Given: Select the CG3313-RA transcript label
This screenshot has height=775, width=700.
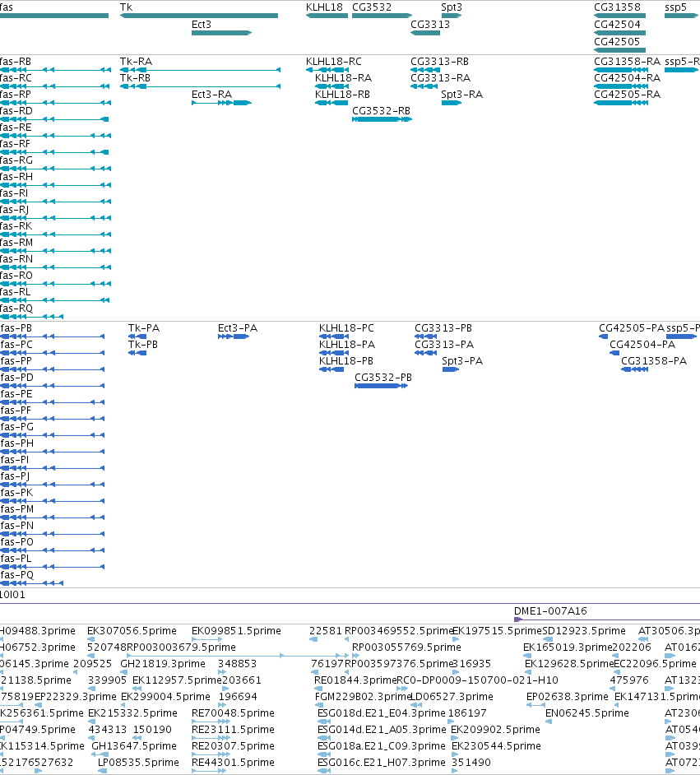Looking at the screenshot, I should pyautogui.click(x=441, y=78).
